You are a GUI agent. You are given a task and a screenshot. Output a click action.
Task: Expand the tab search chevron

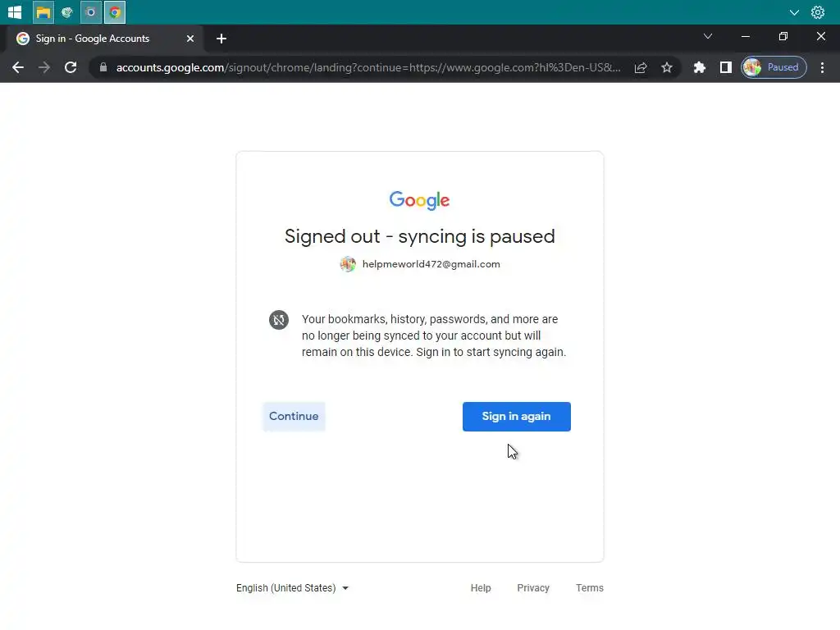[x=708, y=36]
